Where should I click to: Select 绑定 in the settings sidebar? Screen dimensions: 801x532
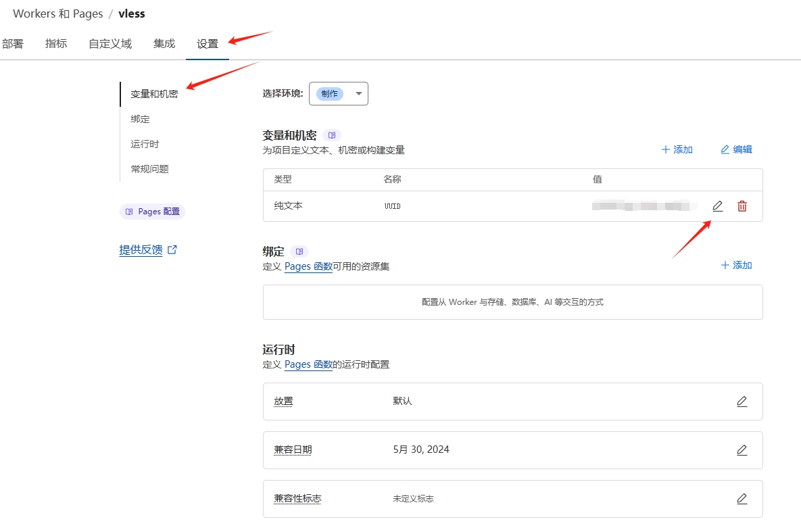coord(141,119)
